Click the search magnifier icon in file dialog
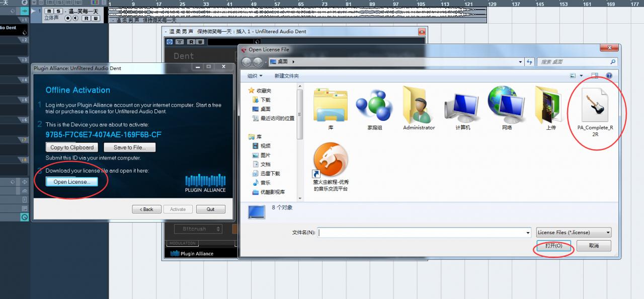Screen dimensions: 644x299 pos(612,62)
